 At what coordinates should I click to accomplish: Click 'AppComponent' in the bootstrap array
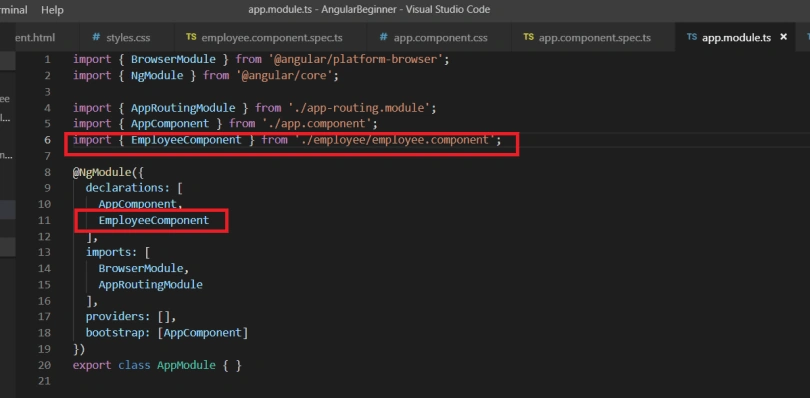202,332
